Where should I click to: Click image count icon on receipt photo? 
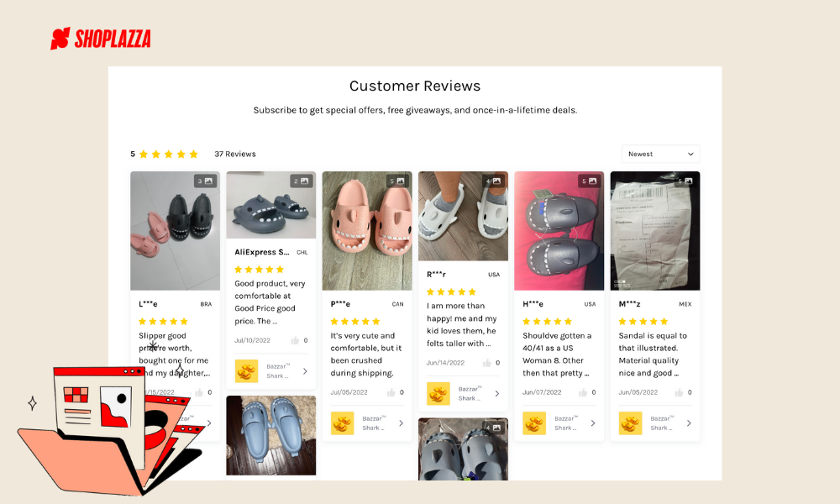coord(685,181)
